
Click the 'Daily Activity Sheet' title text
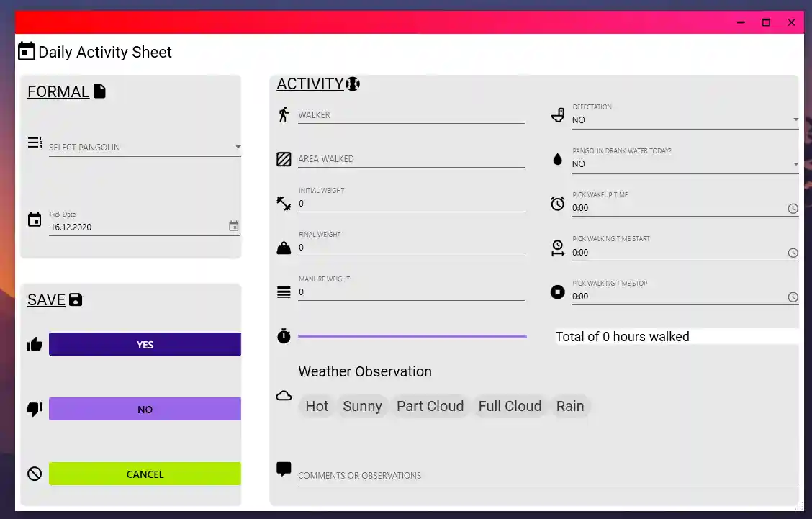(105, 52)
